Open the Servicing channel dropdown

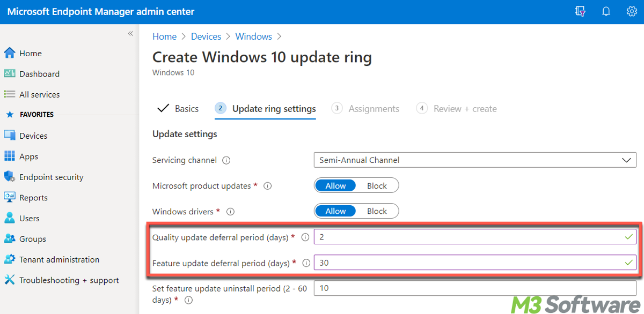(x=475, y=160)
